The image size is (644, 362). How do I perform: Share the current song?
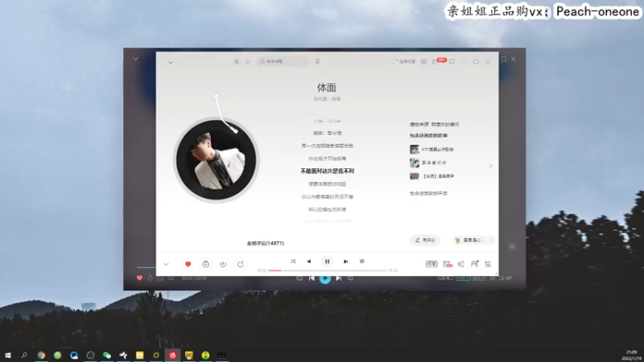(x=240, y=264)
